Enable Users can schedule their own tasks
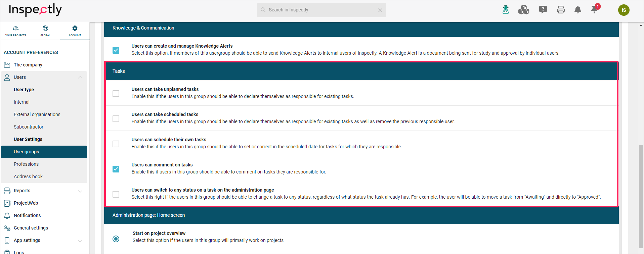The height and width of the screenshot is (254, 644). 116,144
